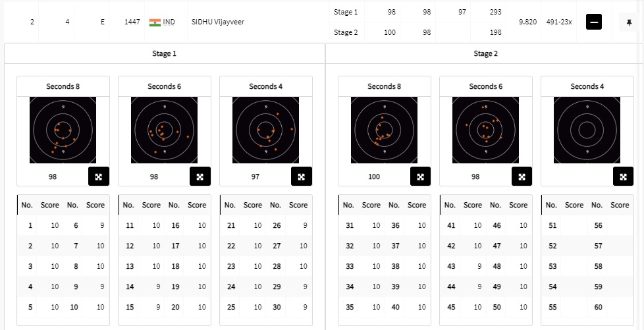Open empty Stage 2 Seconds 4 target

point(587,130)
